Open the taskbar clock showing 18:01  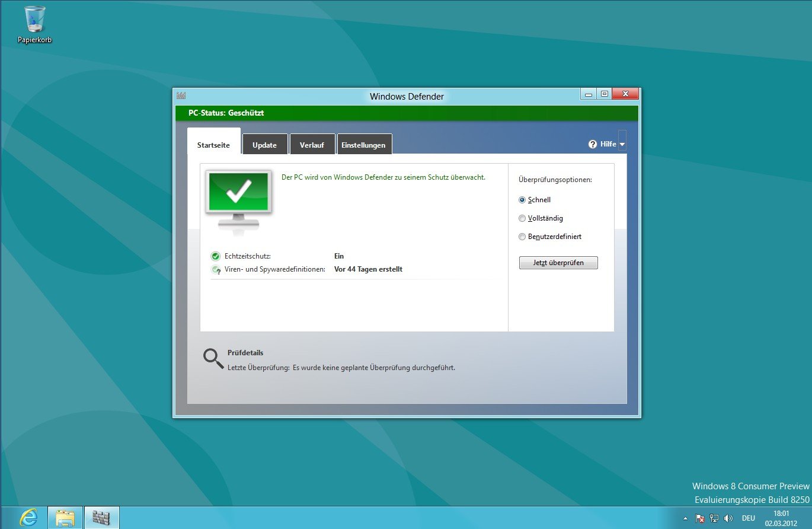click(x=782, y=518)
